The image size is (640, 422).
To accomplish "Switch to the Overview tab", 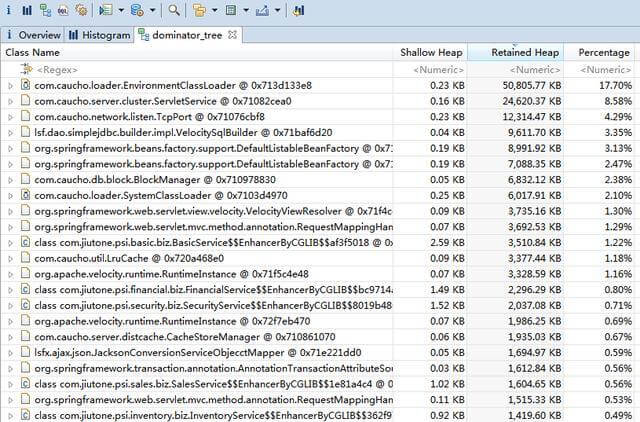I will click(x=33, y=35).
